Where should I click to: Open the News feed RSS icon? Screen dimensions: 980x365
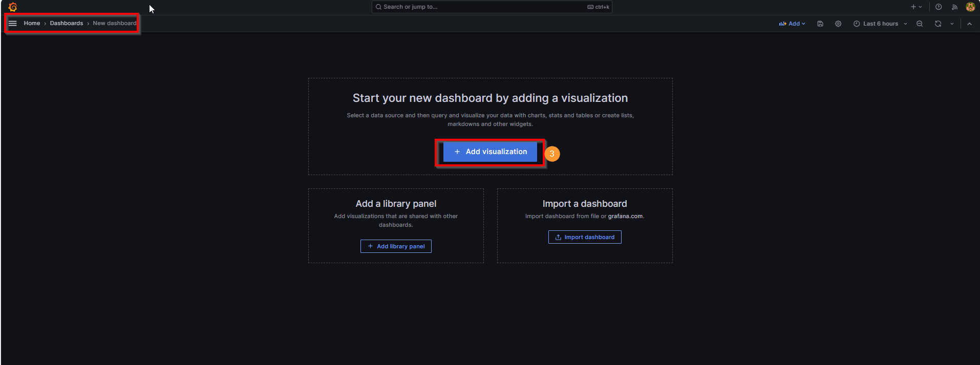coord(954,7)
